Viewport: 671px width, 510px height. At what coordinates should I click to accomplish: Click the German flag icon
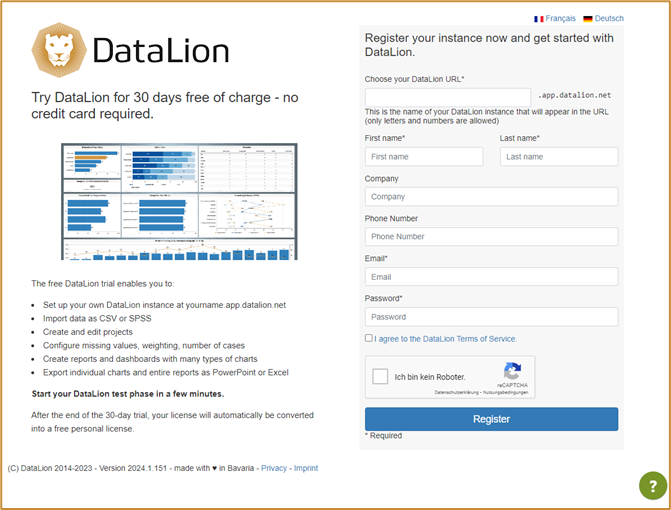click(588, 19)
